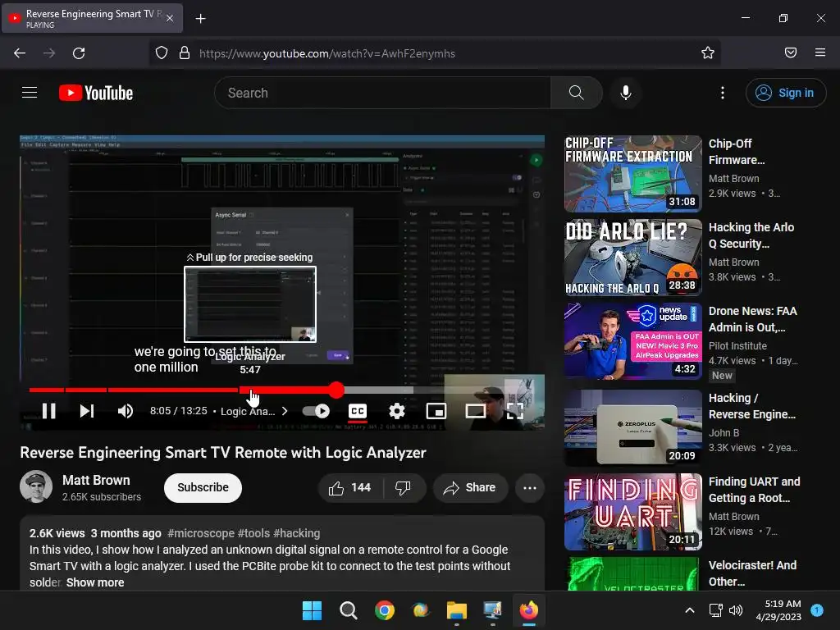Screen dimensions: 840x630
Task: Open a new browser tab
Action: tap(200, 19)
